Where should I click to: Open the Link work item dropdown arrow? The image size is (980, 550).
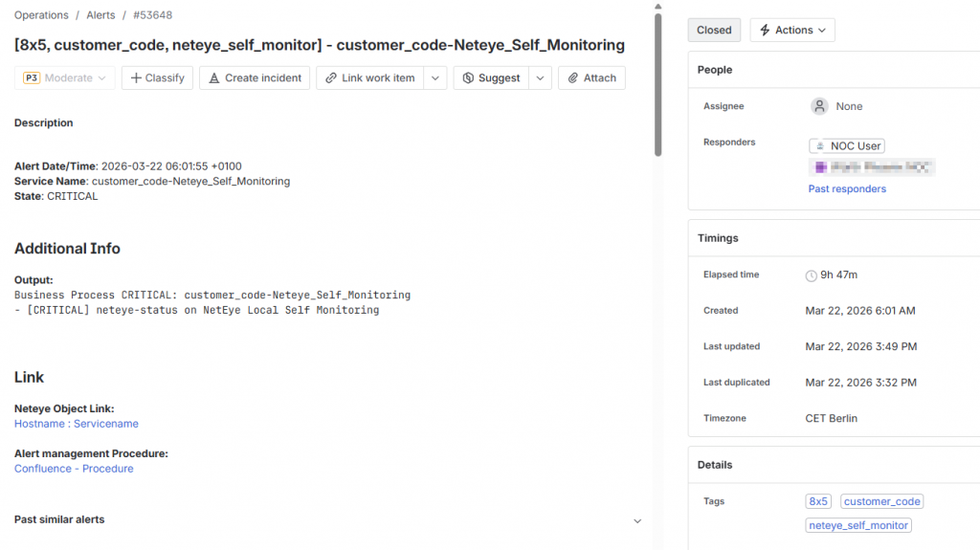(435, 78)
